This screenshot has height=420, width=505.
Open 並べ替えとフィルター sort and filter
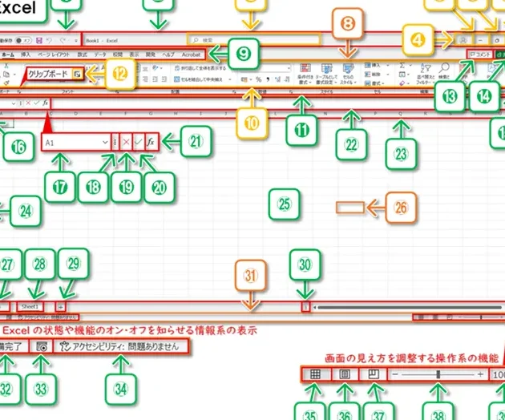[426, 75]
